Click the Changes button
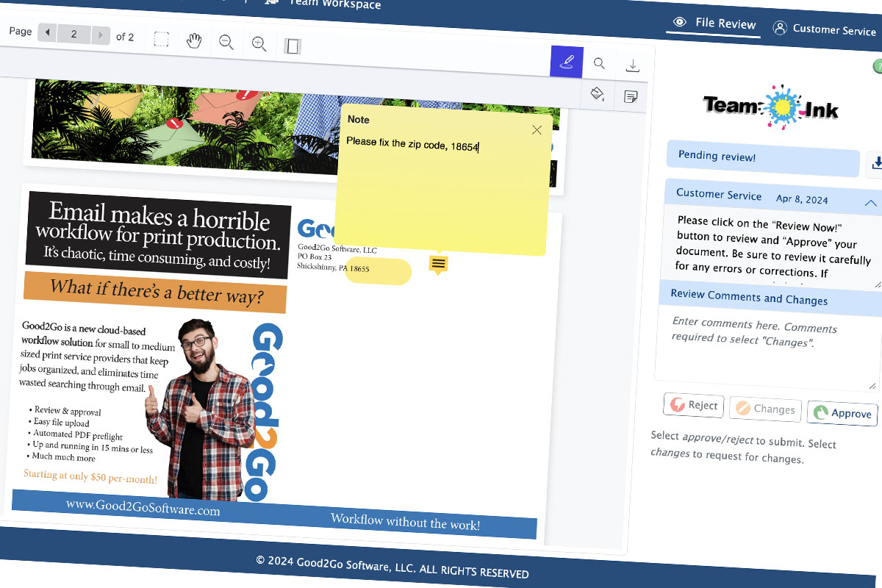The image size is (882, 588). 765,409
